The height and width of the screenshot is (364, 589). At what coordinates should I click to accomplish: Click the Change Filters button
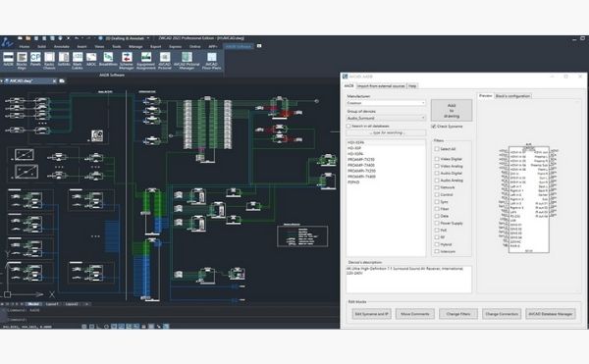click(458, 314)
